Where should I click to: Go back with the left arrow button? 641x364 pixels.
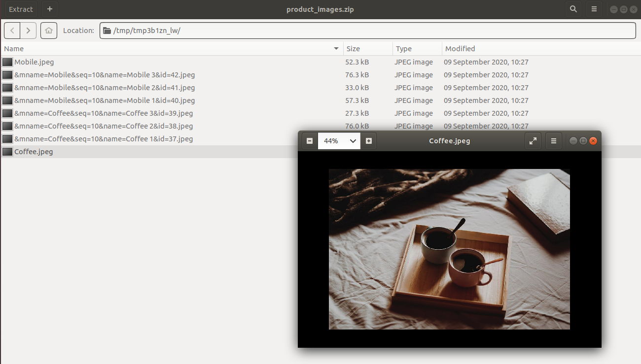(12, 31)
